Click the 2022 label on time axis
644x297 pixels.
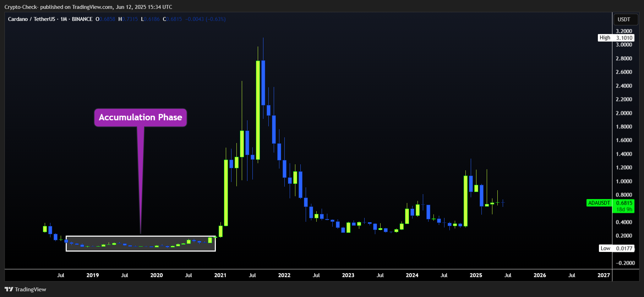point(284,275)
